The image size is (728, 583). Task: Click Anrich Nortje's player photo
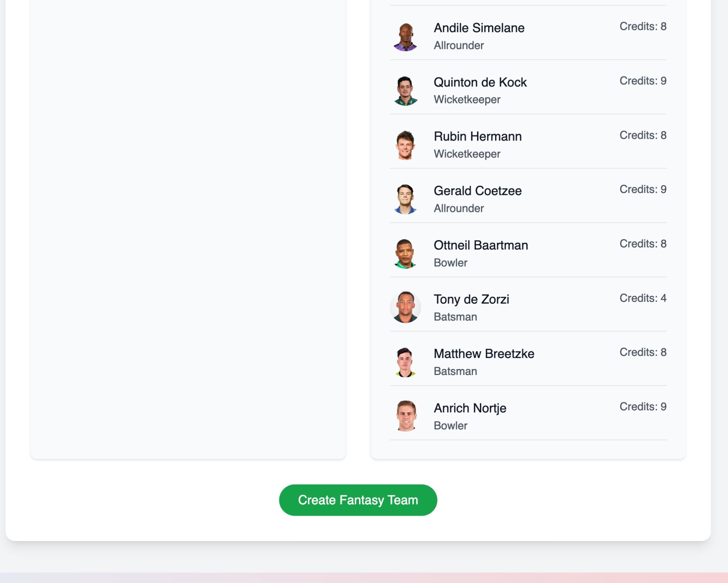[405, 416]
